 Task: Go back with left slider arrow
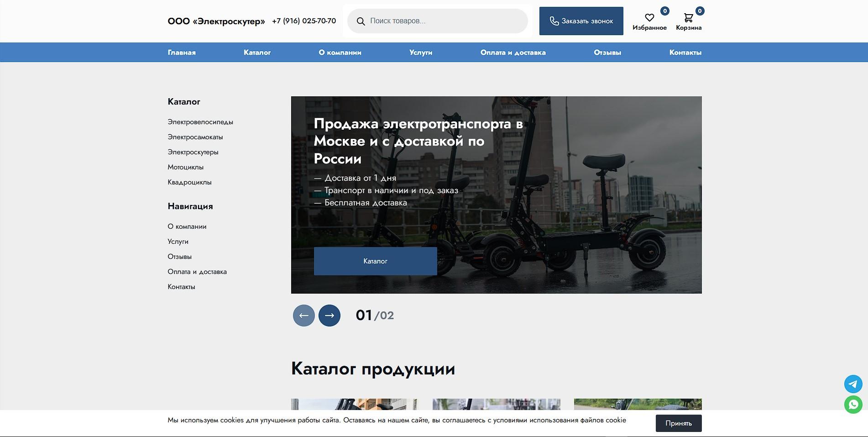coord(303,315)
